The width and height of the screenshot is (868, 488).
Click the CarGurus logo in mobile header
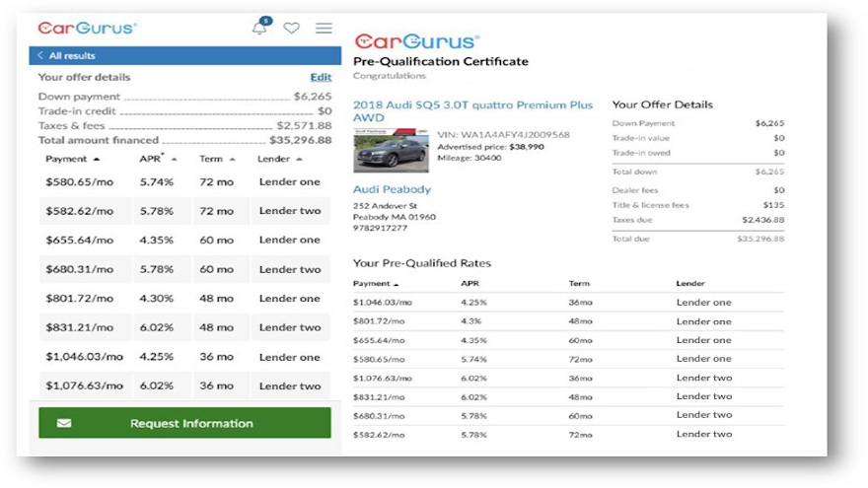87,28
